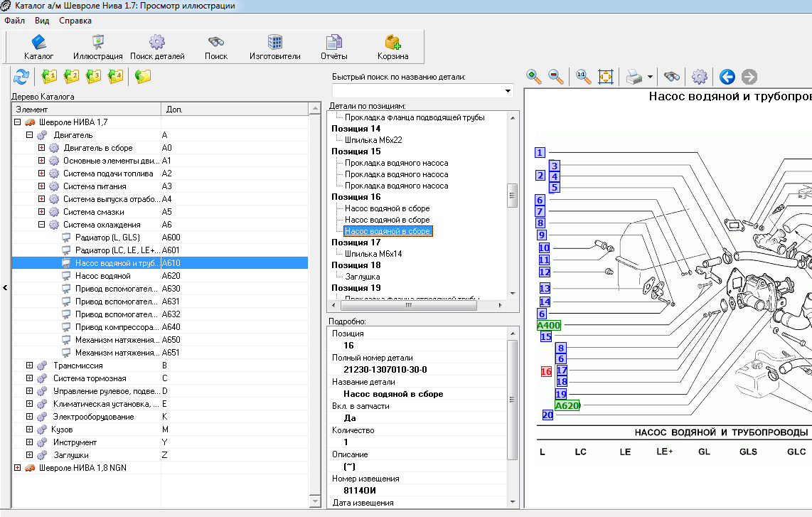Expand the Трансмиссия node
This screenshot has width=812, height=517.
(x=30, y=366)
